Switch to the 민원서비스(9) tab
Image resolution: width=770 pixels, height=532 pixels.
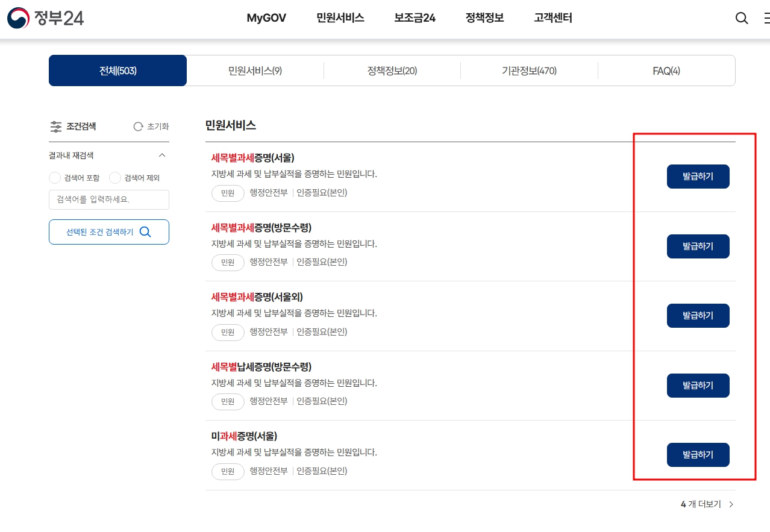pos(255,70)
